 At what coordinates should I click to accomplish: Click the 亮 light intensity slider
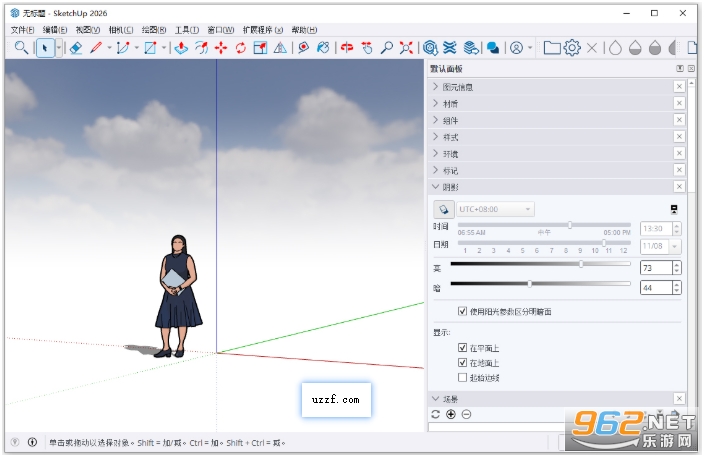tap(541, 264)
